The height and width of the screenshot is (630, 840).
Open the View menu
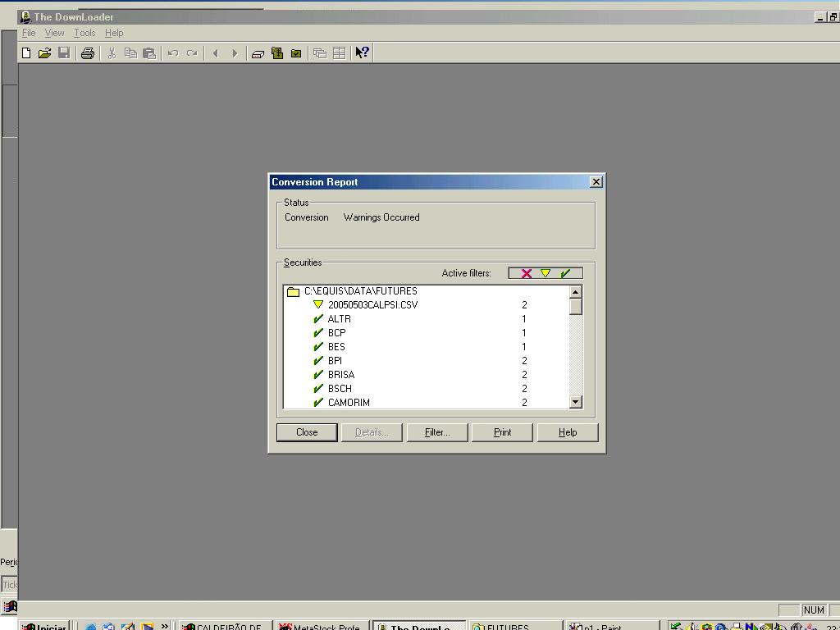[x=54, y=33]
